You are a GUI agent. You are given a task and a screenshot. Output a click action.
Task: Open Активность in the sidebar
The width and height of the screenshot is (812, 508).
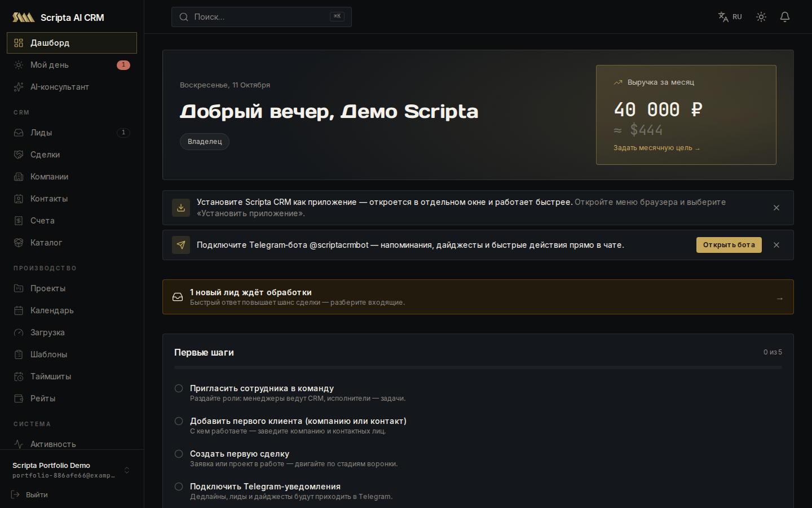click(72, 444)
